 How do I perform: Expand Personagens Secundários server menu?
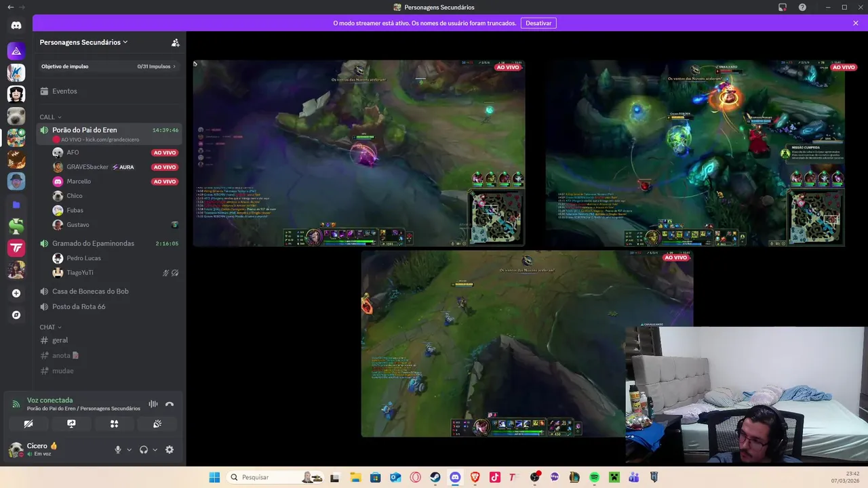(84, 42)
